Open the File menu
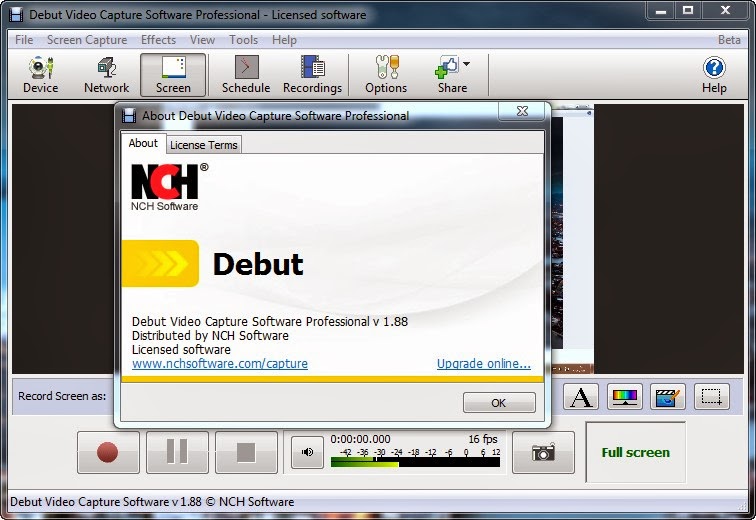 pos(24,40)
